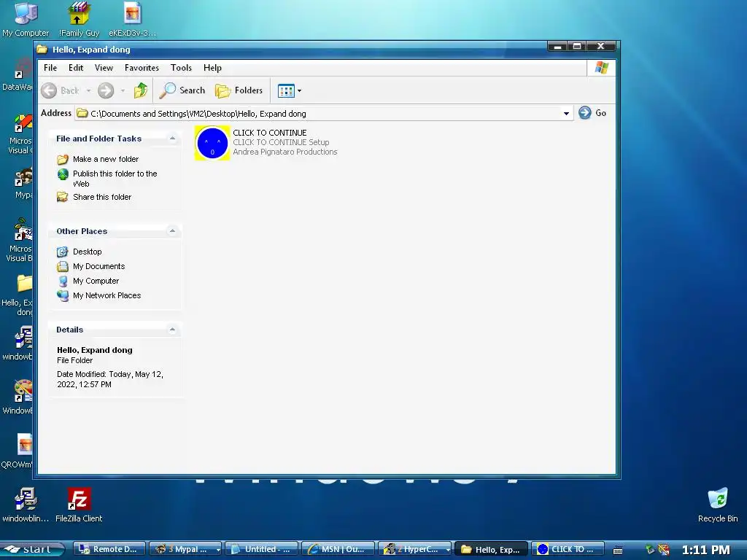Viewport: 747px width, 560px height.
Task: Open My Network Places link
Action: 98,296
